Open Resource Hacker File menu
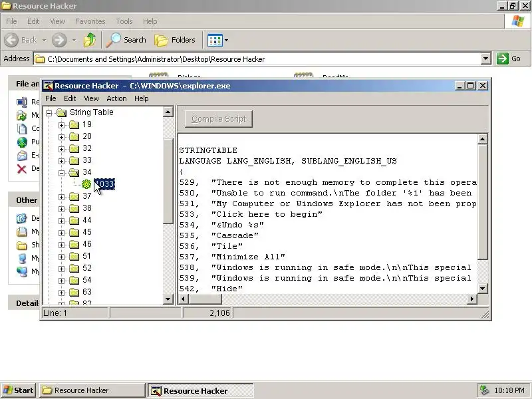 coord(51,98)
